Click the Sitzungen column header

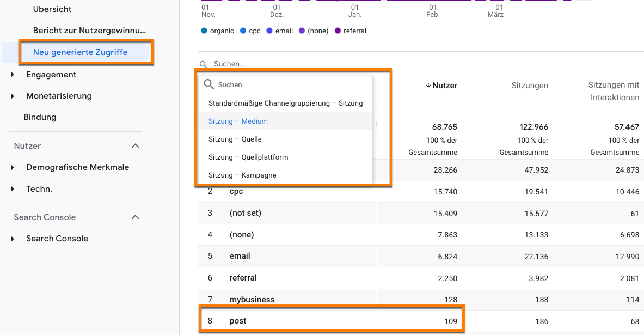[x=530, y=86]
